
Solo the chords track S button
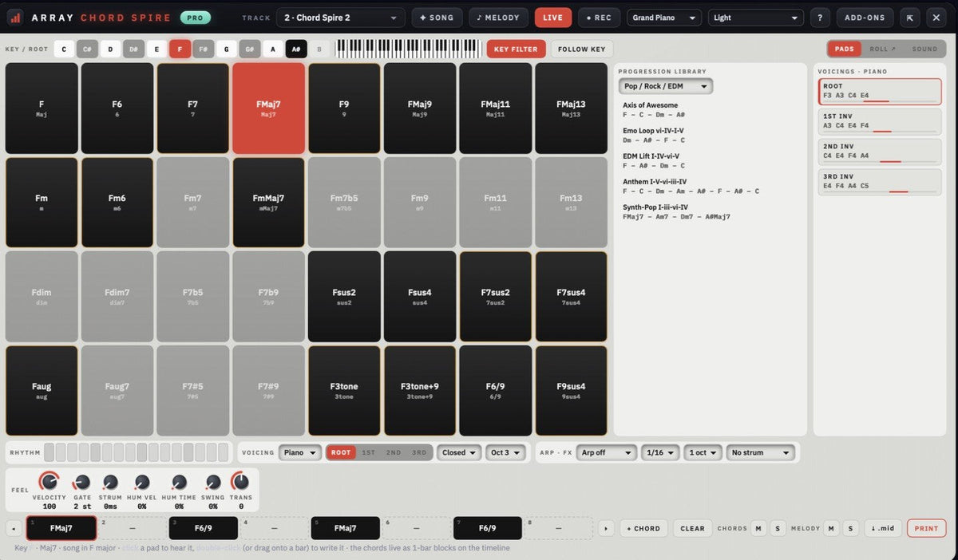(777, 528)
